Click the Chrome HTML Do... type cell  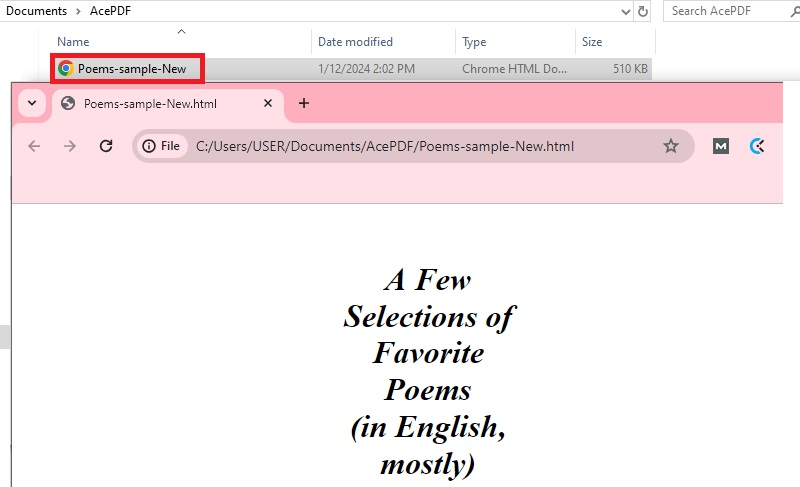[x=514, y=69]
